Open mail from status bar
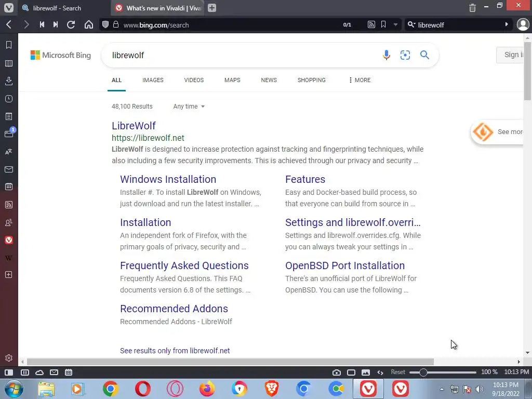The width and height of the screenshot is (532, 399). (54, 372)
